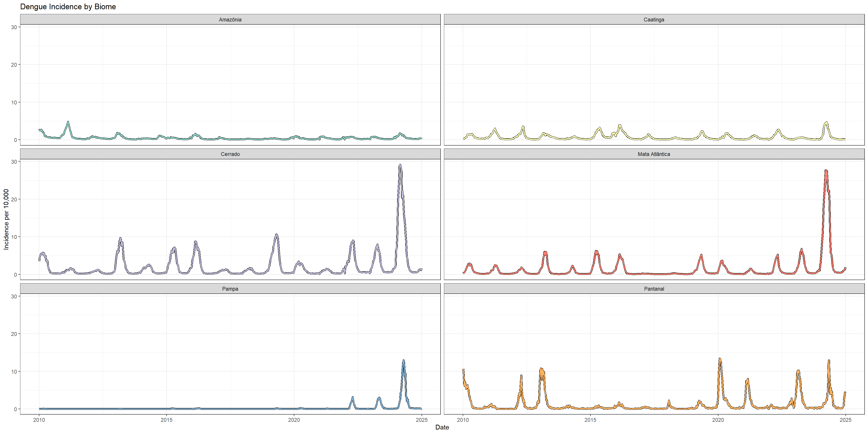Image resolution: width=868 pixels, height=434 pixels.
Task: Click the 2015 tick label under Pampa
Action: click(166, 420)
